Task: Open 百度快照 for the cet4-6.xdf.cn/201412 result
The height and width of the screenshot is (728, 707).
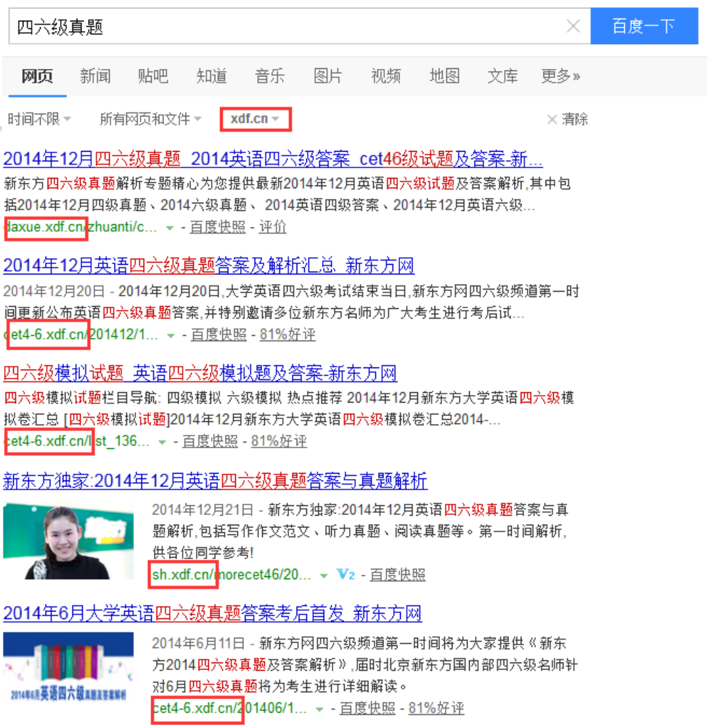Action: 219,334
